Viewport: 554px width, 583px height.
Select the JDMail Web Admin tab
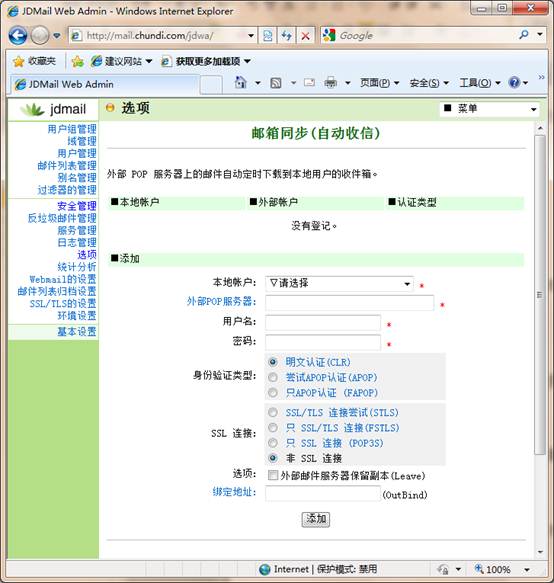point(104,84)
